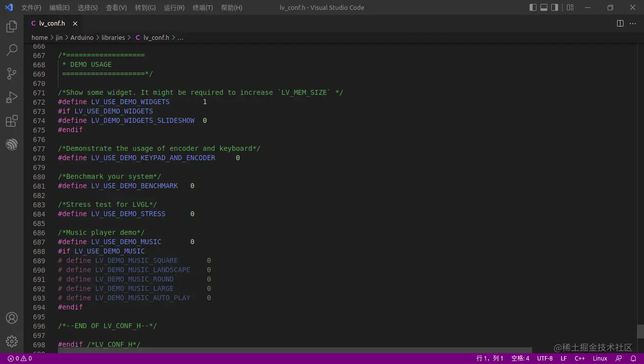Image resolution: width=644 pixels, height=364 pixels.
Task: Click the 'Stress test for LVGL' comment
Action: coord(107,204)
